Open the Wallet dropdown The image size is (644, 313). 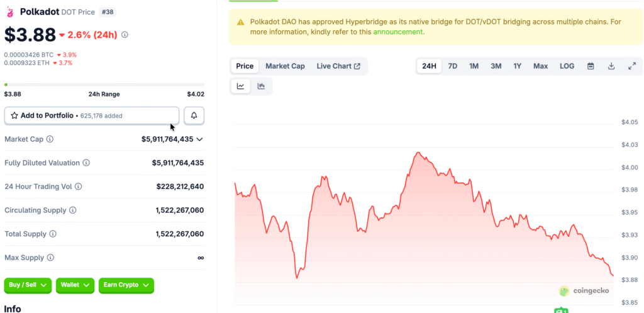click(x=75, y=285)
